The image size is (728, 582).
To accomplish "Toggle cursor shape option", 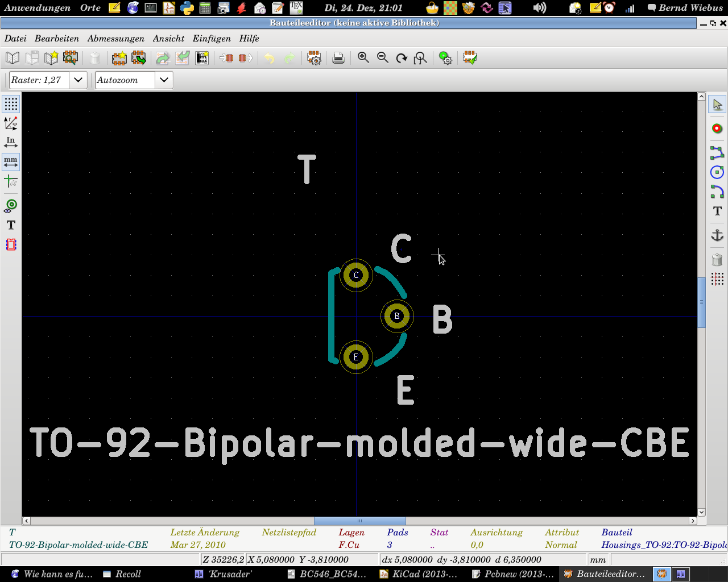I will [11, 181].
